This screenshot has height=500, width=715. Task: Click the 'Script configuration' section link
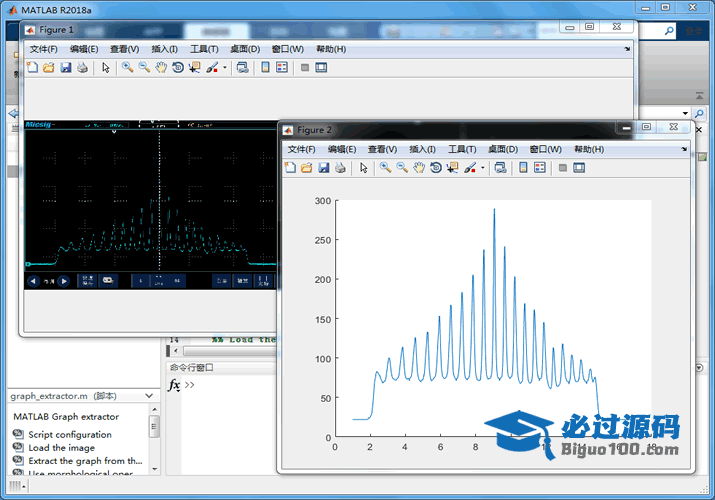point(70,435)
